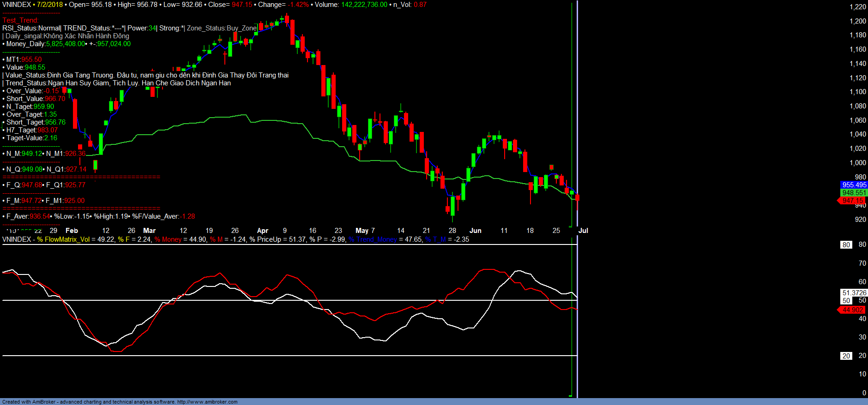Image resolution: width=868 pixels, height=405 pixels.
Task: Click the Apr label on date axis
Action: (x=262, y=231)
